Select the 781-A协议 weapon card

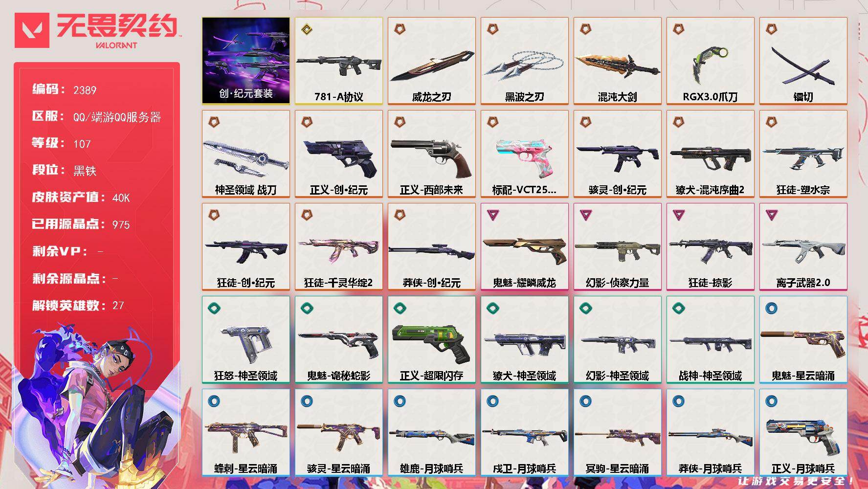pyautogui.click(x=339, y=61)
